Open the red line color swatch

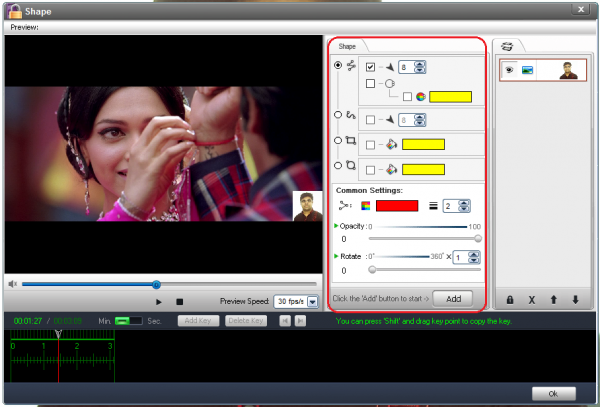tap(397, 206)
